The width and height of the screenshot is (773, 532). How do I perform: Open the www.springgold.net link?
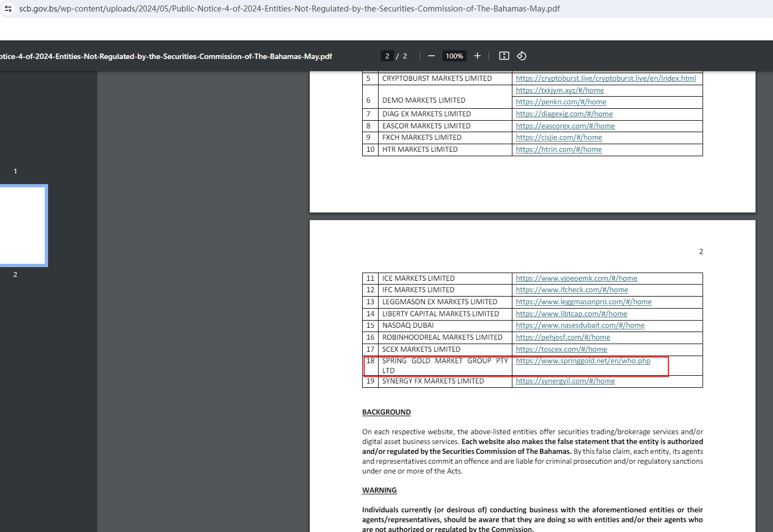click(x=583, y=361)
